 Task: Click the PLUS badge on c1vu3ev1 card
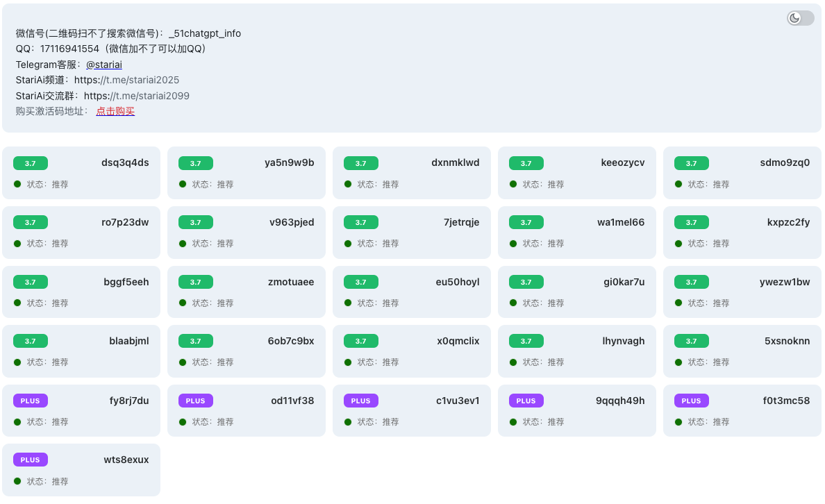click(x=361, y=401)
